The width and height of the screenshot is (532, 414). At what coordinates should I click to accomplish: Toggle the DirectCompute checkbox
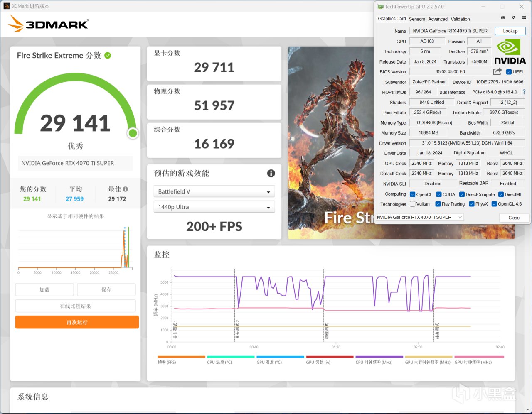(x=462, y=194)
